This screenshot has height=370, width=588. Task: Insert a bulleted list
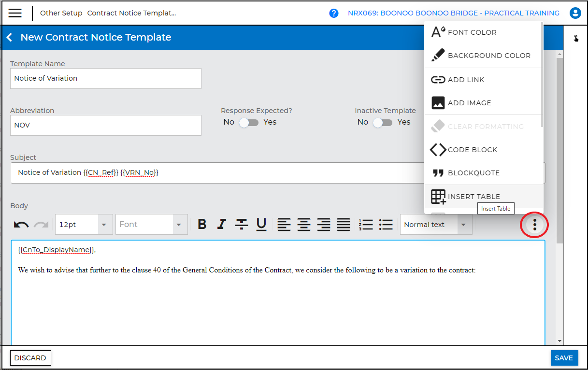(x=386, y=225)
